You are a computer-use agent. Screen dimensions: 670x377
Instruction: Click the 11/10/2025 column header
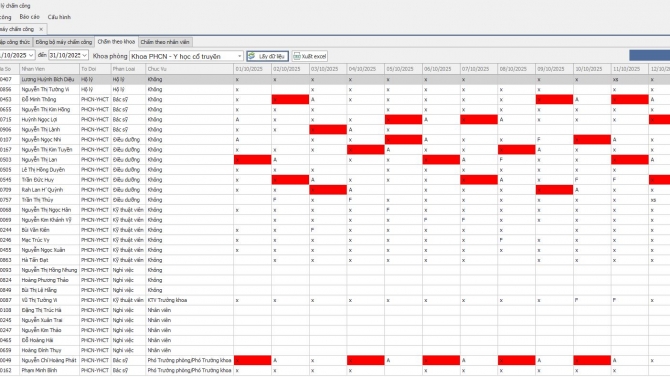click(x=629, y=69)
